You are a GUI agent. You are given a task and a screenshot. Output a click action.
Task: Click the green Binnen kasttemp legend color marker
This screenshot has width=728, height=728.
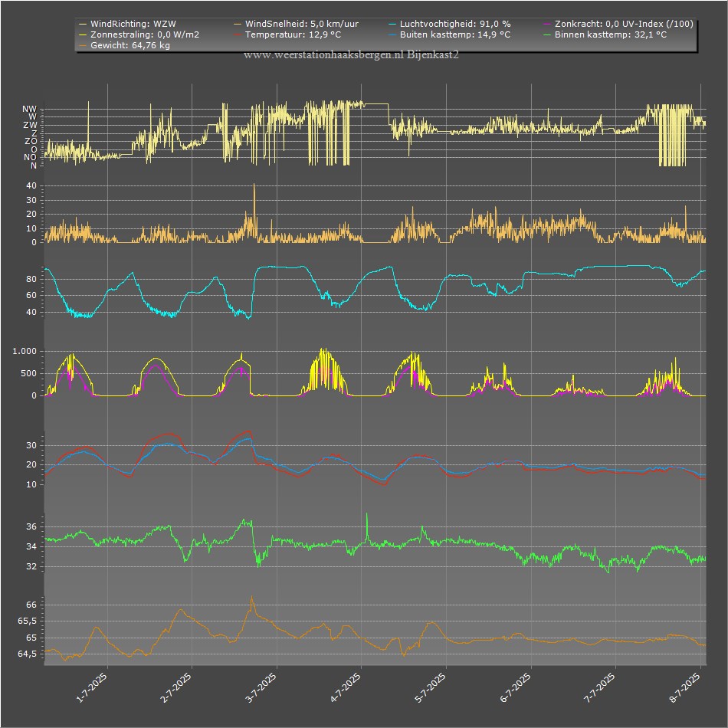[547, 34]
